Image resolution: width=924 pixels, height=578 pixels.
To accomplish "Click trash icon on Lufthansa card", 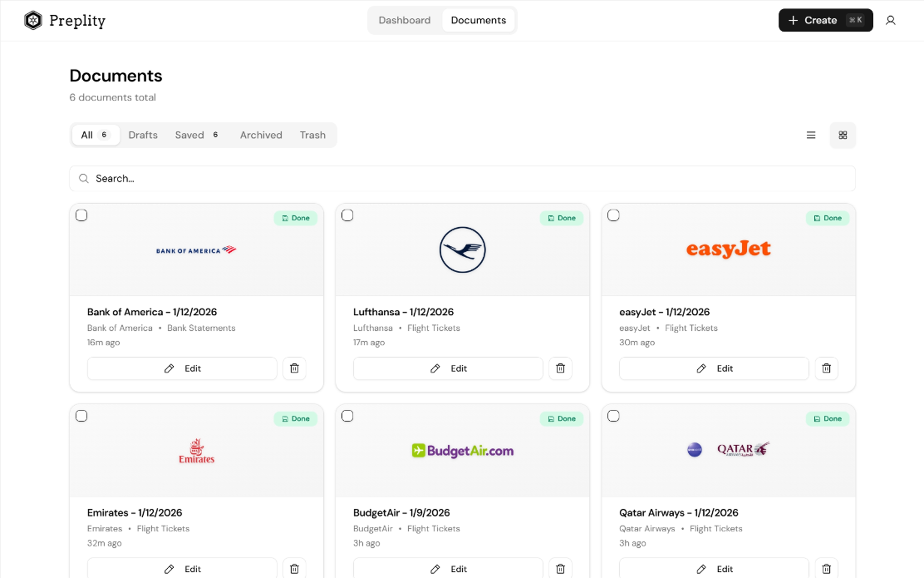I will pos(560,368).
